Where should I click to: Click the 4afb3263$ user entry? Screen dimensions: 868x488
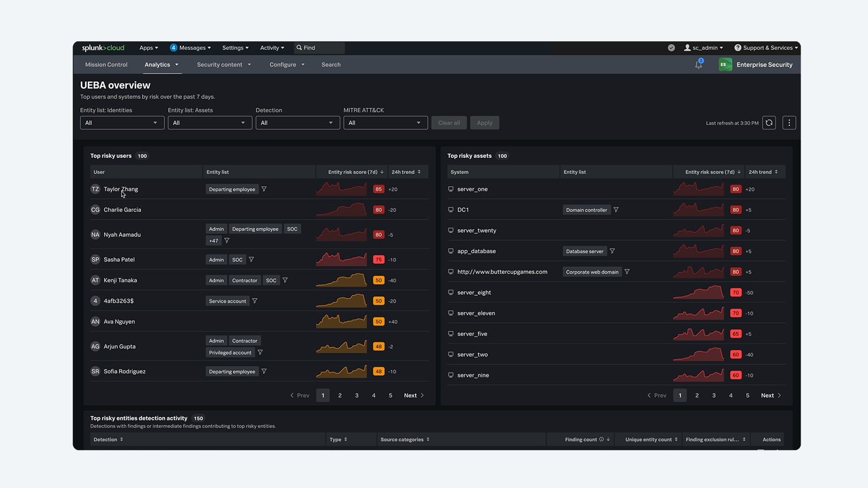pos(119,301)
